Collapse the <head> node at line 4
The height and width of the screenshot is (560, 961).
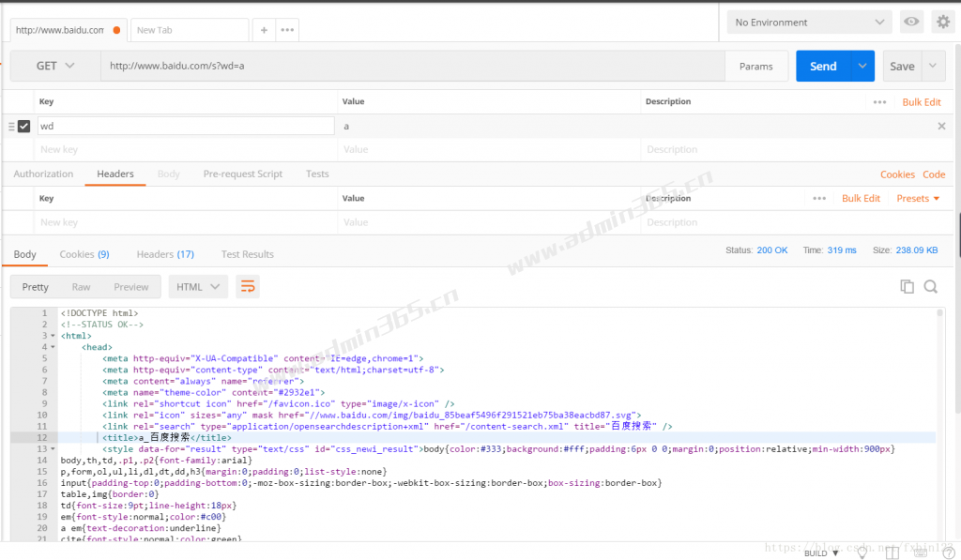[53, 347]
